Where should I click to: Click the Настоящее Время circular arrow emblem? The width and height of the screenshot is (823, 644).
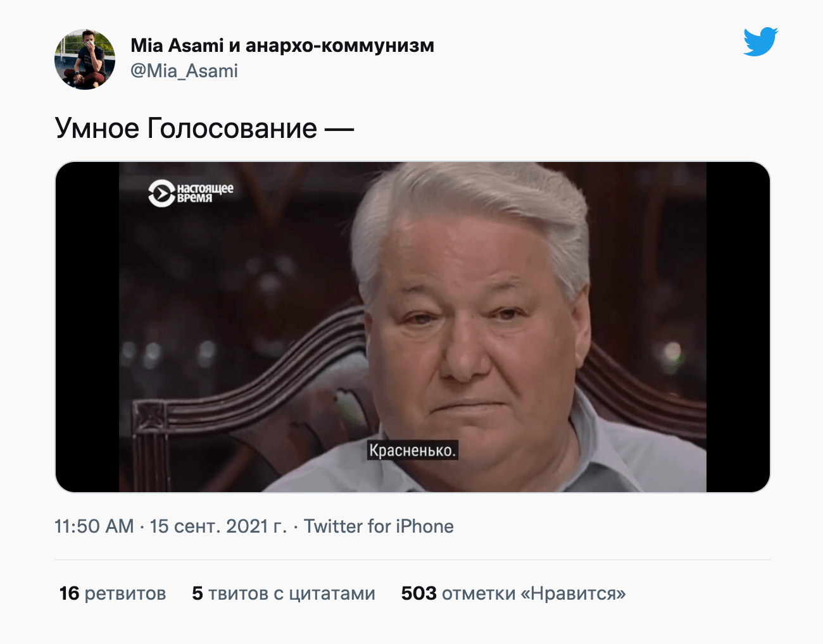coord(161,194)
